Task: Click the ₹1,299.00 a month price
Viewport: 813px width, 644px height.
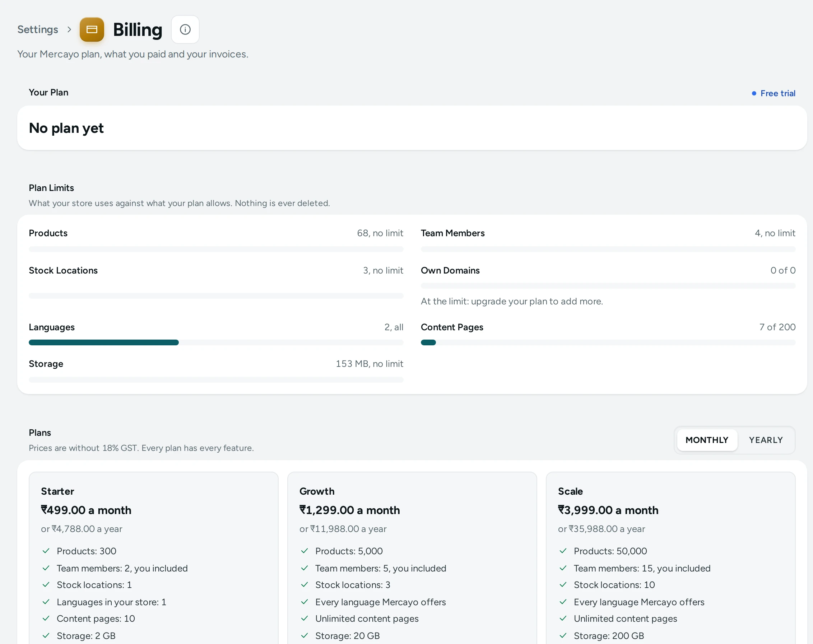Action: [349, 510]
